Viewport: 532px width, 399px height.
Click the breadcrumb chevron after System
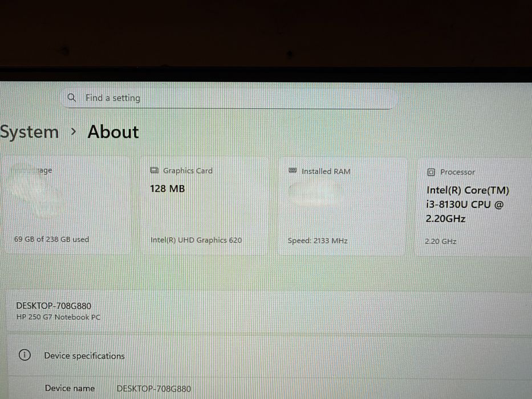pos(74,132)
